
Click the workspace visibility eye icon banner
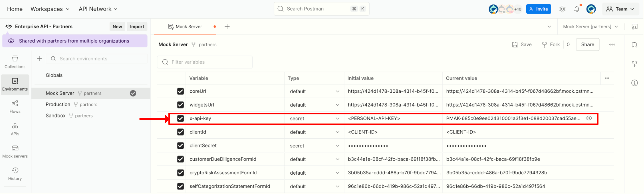tap(11, 41)
